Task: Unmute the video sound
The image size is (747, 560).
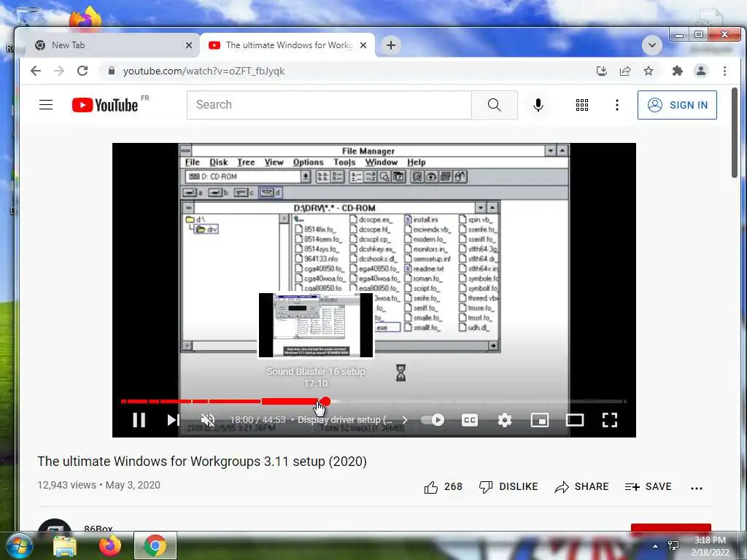Action: (x=208, y=419)
